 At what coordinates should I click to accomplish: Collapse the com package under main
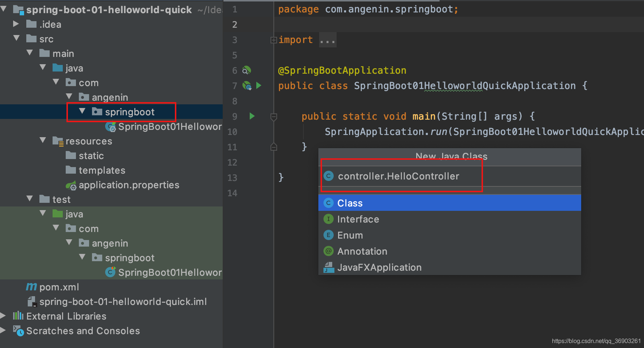56,82
